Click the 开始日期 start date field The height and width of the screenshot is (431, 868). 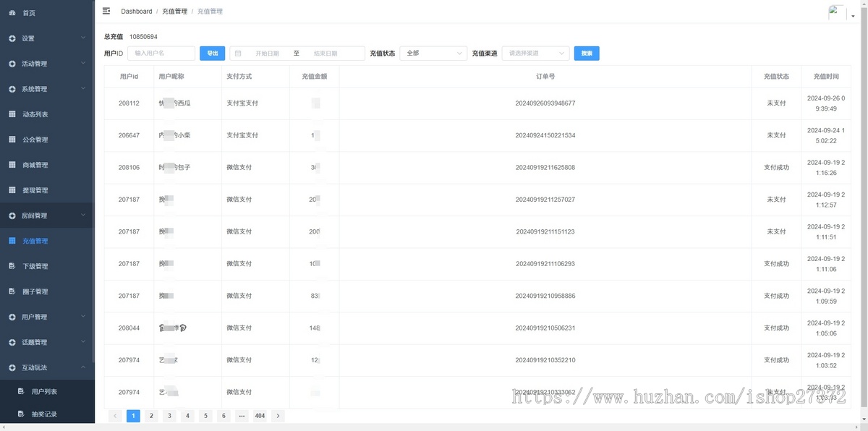point(267,54)
